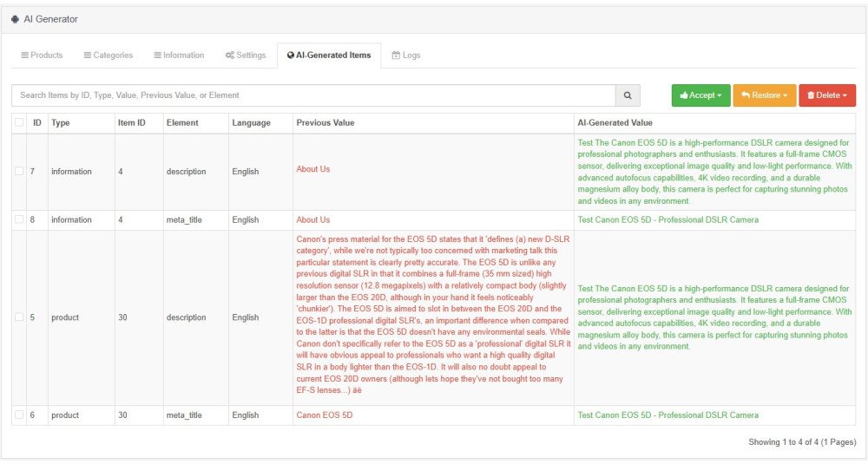Toggle the select-all checkbox in table header

click(19, 122)
